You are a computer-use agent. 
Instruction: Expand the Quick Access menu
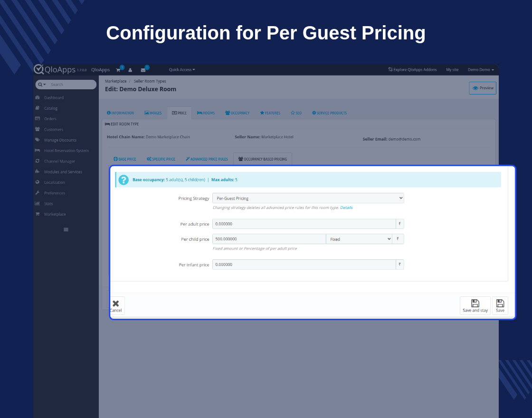tap(182, 69)
